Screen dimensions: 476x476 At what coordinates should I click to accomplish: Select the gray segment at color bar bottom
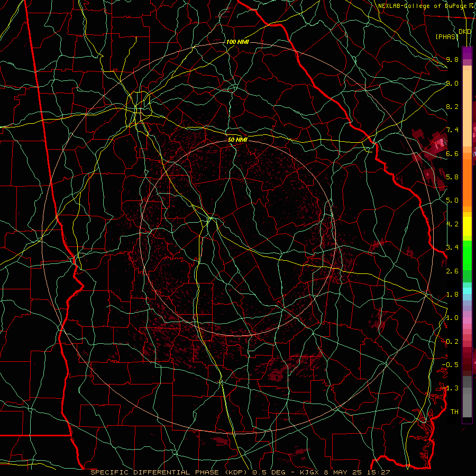(467, 398)
